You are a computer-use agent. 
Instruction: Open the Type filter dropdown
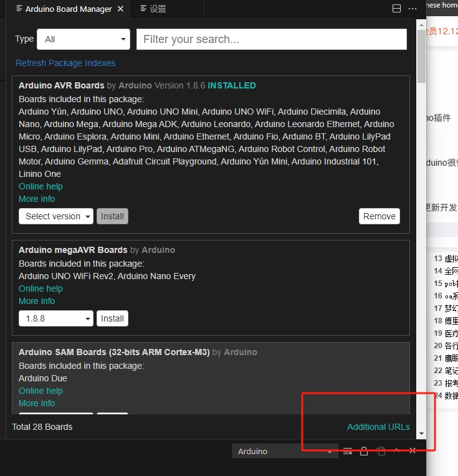click(83, 39)
